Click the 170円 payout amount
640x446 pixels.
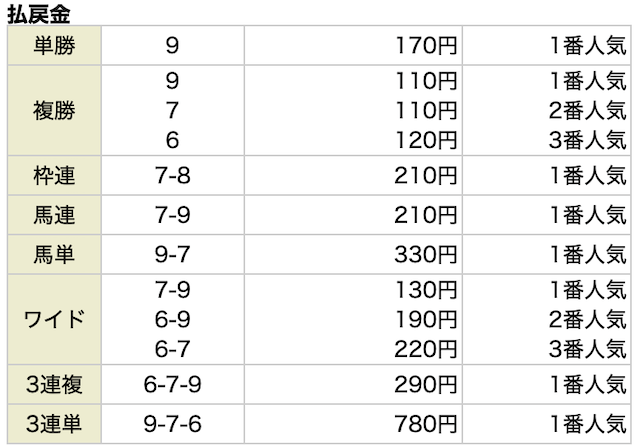pyautogui.click(x=427, y=46)
